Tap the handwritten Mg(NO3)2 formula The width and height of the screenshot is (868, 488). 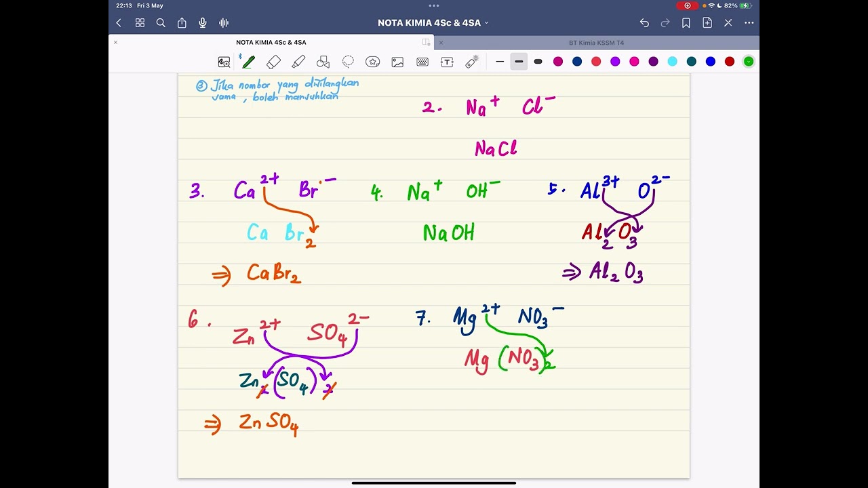510,359
